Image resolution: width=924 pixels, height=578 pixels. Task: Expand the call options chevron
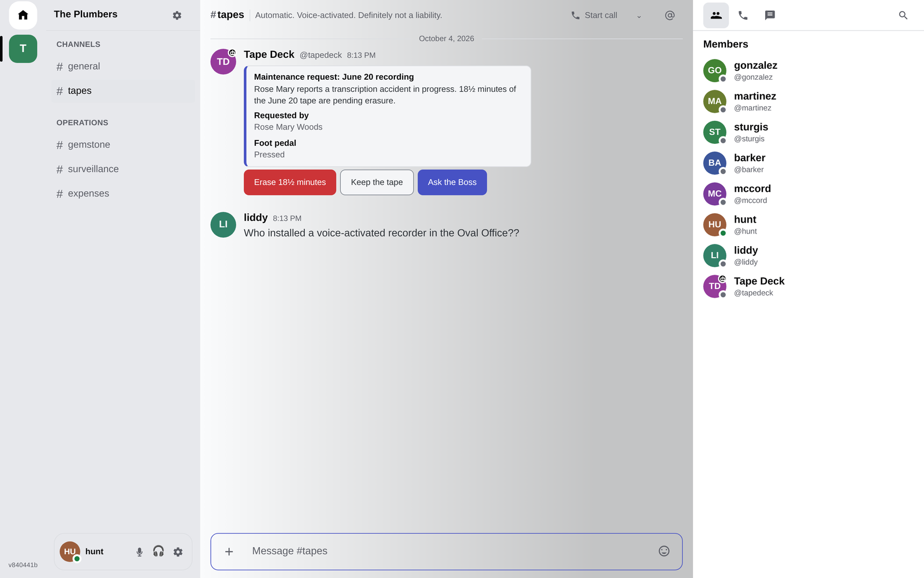[639, 16]
